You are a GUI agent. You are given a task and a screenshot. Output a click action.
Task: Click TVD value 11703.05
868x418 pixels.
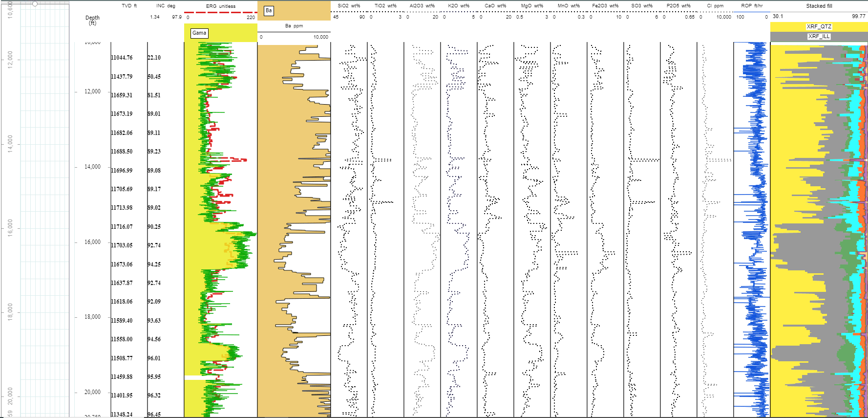[x=122, y=245]
